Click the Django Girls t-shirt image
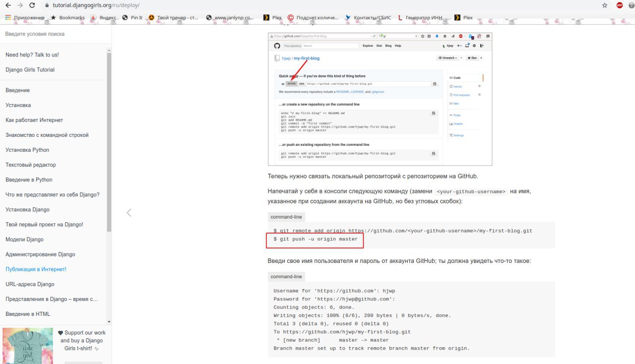 [x=28, y=346]
